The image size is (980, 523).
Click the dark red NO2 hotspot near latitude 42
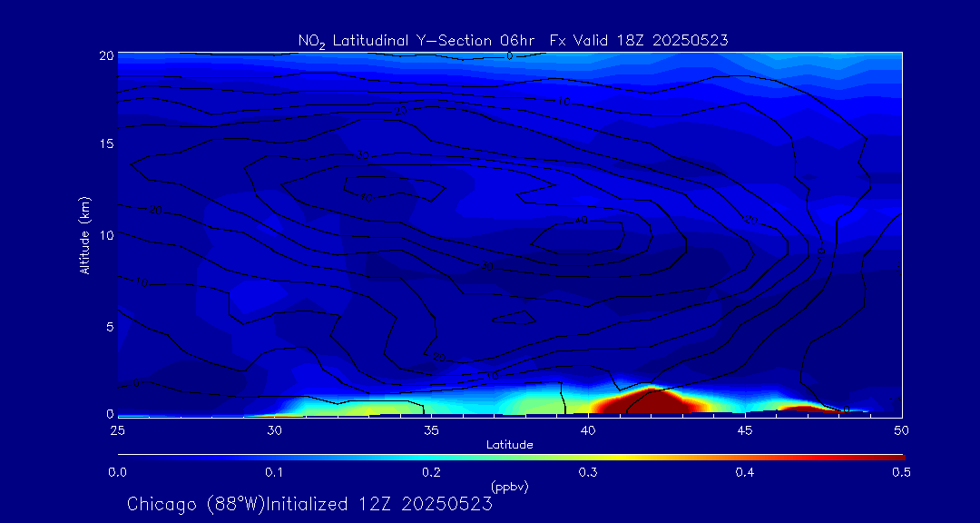pos(650,401)
